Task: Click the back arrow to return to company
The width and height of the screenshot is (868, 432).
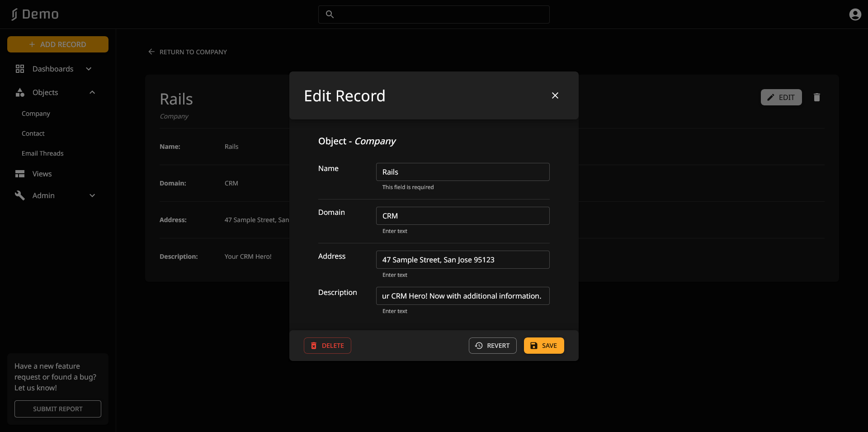Action: coord(151,52)
